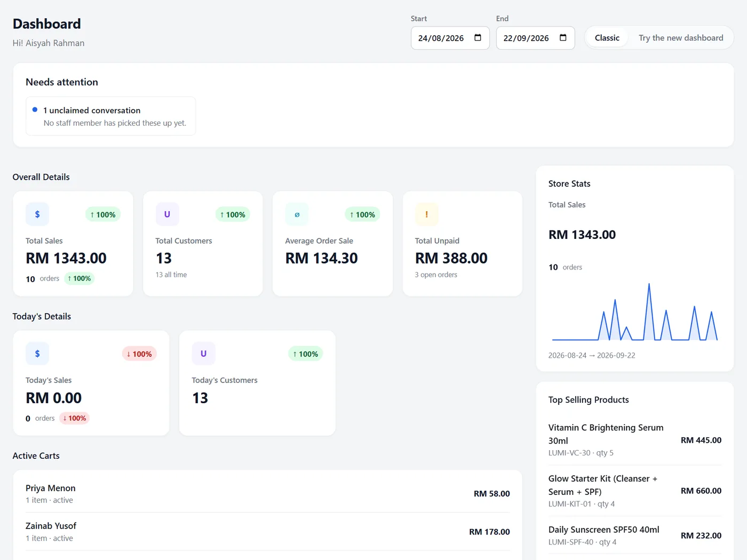Open the Start date calendar picker icon

(x=478, y=38)
